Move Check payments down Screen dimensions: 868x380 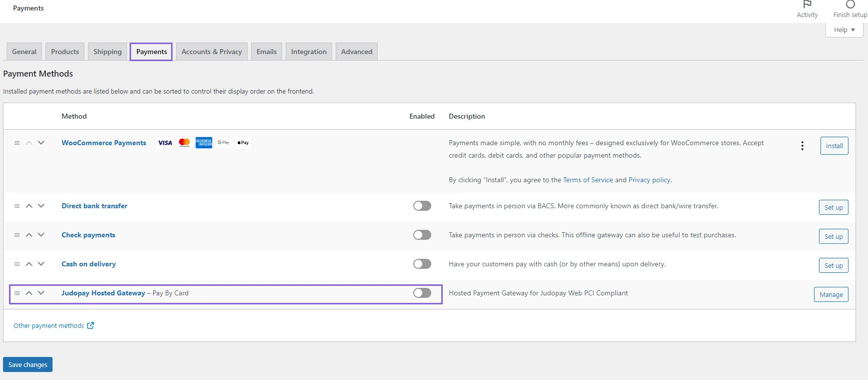41,235
